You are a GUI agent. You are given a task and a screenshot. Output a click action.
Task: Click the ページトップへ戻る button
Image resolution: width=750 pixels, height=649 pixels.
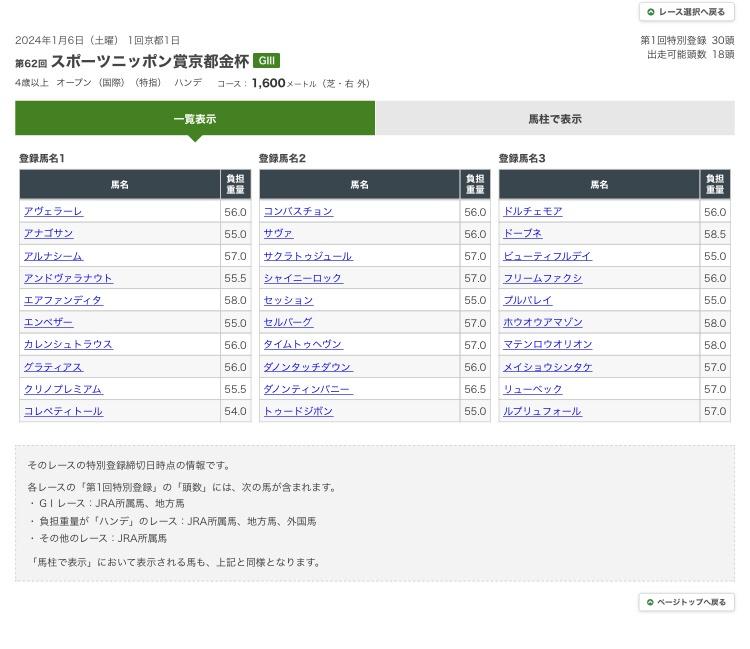click(x=686, y=602)
